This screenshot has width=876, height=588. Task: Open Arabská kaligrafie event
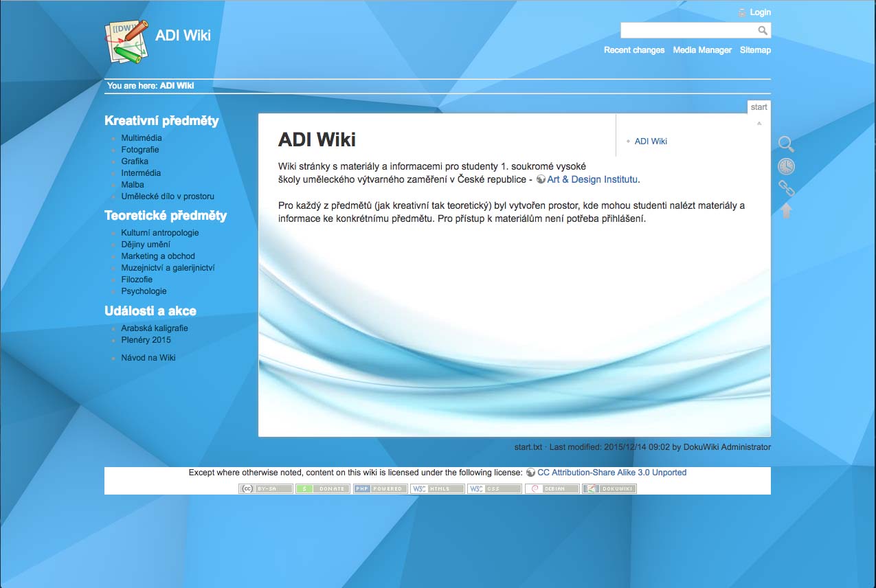pos(155,328)
